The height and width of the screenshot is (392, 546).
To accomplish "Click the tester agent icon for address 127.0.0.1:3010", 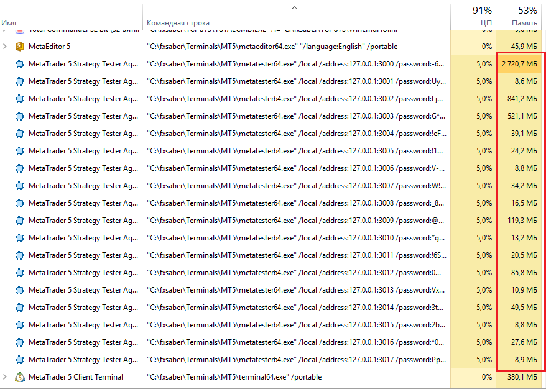I will point(20,238).
